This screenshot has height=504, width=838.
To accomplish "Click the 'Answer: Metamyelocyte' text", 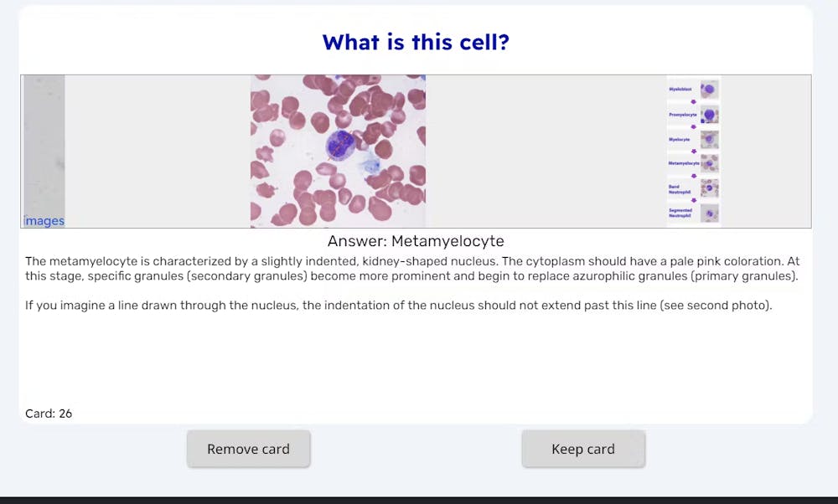I will (x=416, y=241).
